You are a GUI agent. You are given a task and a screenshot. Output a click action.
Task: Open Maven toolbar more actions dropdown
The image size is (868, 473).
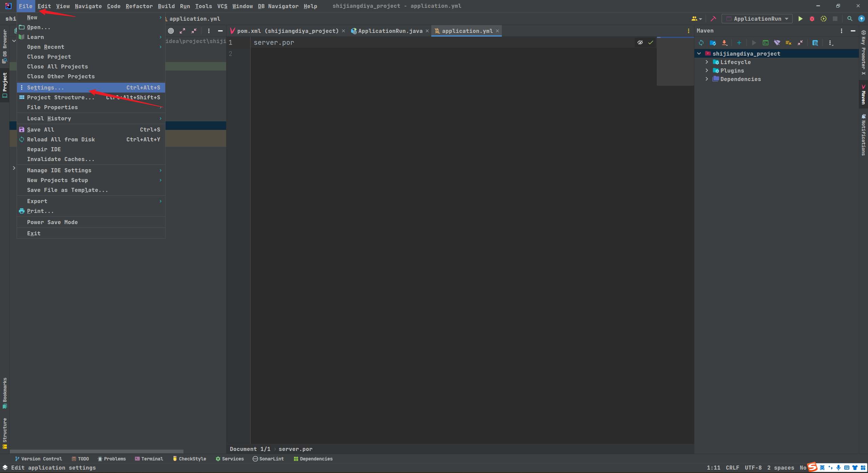(x=830, y=43)
